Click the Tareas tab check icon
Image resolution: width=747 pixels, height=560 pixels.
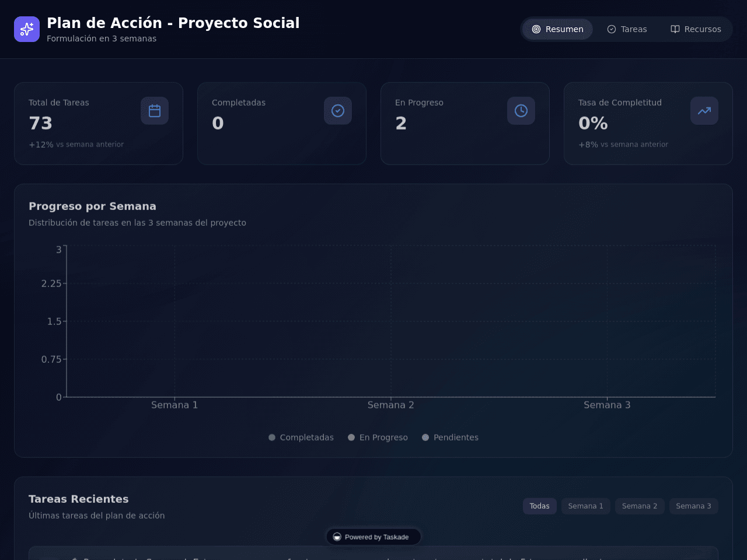pos(612,29)
